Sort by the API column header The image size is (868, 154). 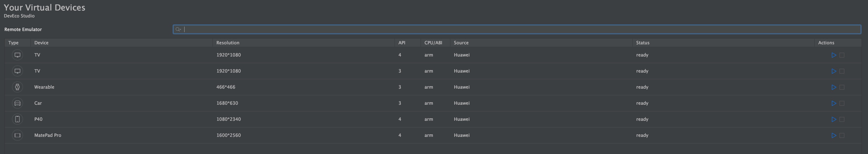(402, 43)
